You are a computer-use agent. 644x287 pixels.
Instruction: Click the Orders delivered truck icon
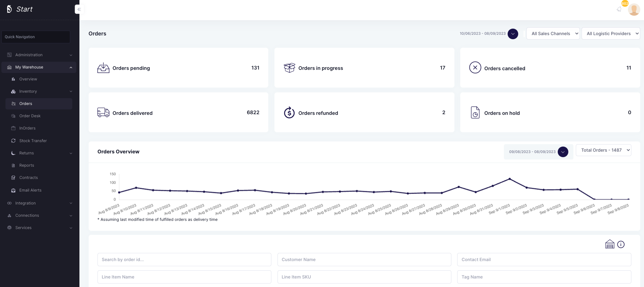coord(103,112)
